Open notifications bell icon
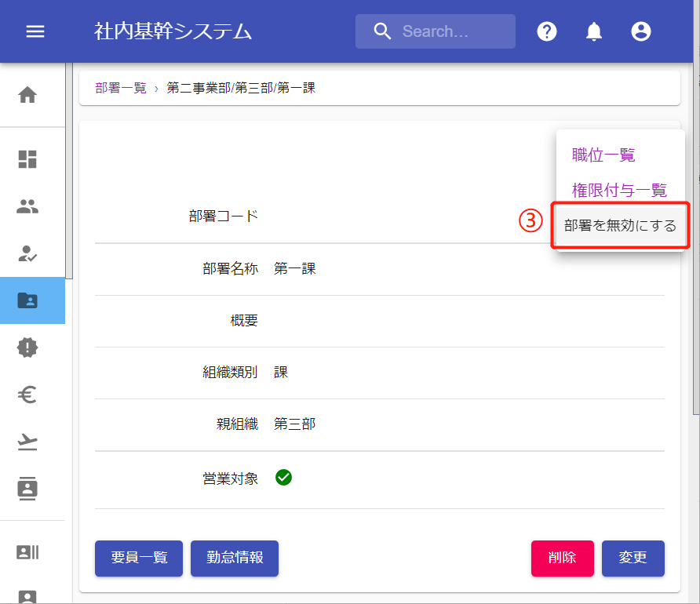The width and height of the screenshot is (700, 604). [x=594, y=31]
